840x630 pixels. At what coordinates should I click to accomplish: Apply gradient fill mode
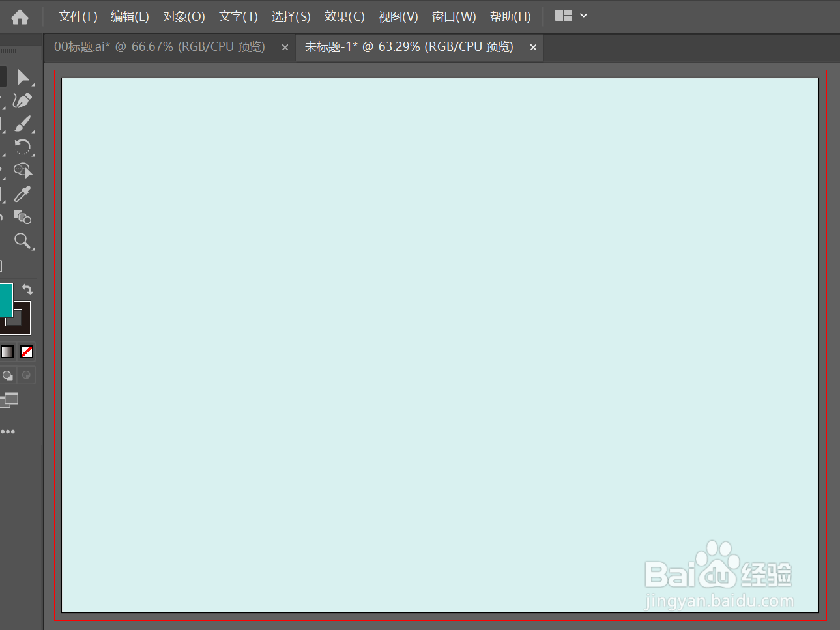[x=7, y=352]
